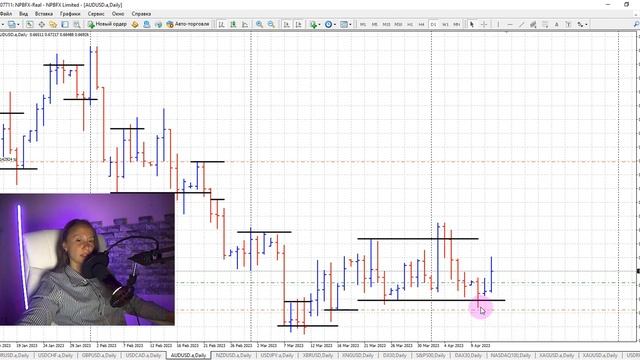Viewport: 640px width, 360px height.
Task: Open the Navigator folder icon
Action: [x=53, y=24]
